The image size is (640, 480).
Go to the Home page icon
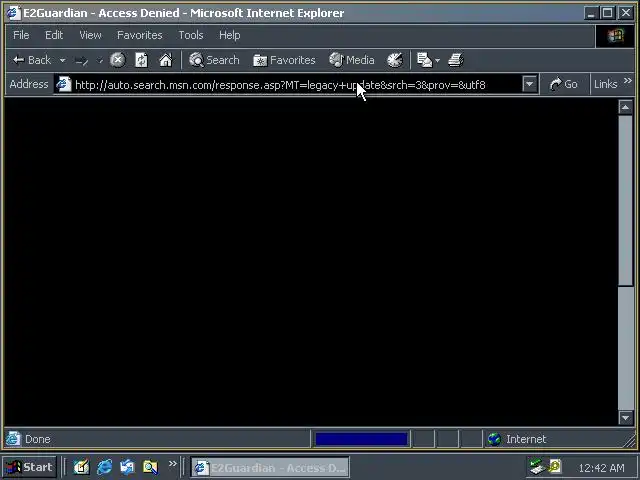click(x=166, y=60)
